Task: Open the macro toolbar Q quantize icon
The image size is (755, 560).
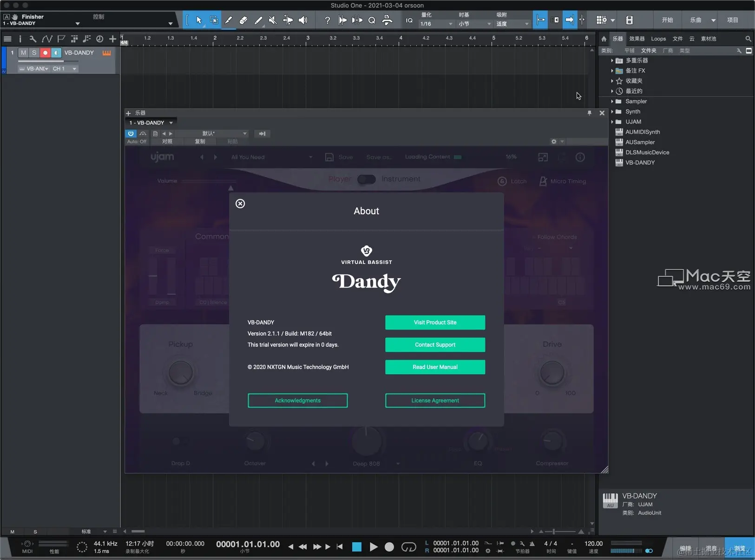Action: point(372,20)
